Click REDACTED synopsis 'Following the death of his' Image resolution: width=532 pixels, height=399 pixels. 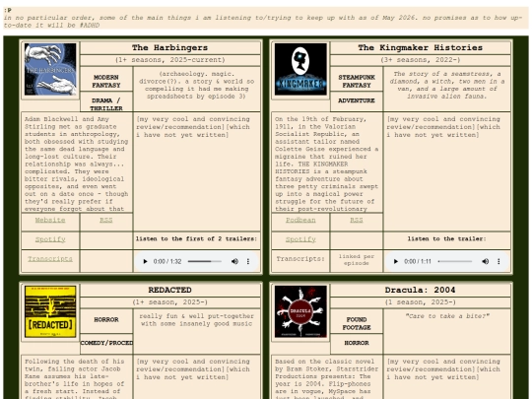tap(74, 362)
